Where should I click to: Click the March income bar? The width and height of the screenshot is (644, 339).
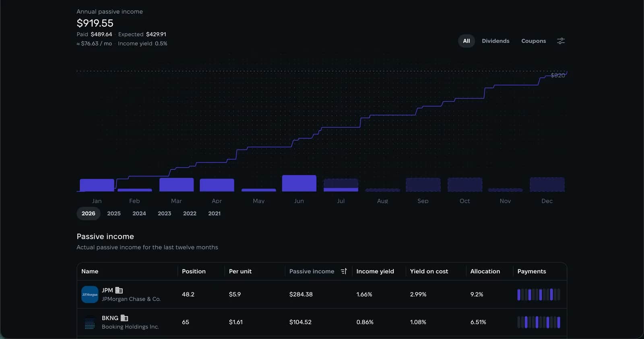click(176, 185)
